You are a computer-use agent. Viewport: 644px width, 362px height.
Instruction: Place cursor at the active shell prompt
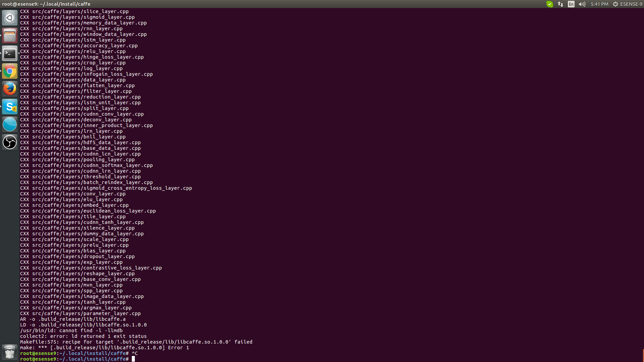[133, 359]
